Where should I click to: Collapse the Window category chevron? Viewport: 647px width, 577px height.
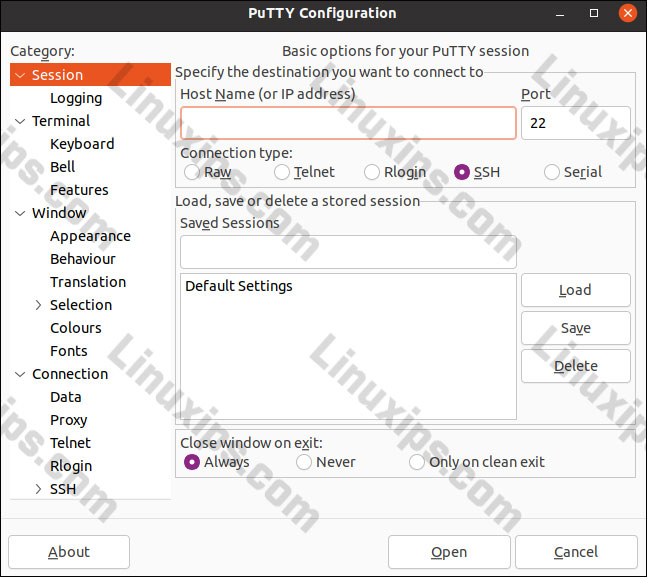click(x=20, y=213)
